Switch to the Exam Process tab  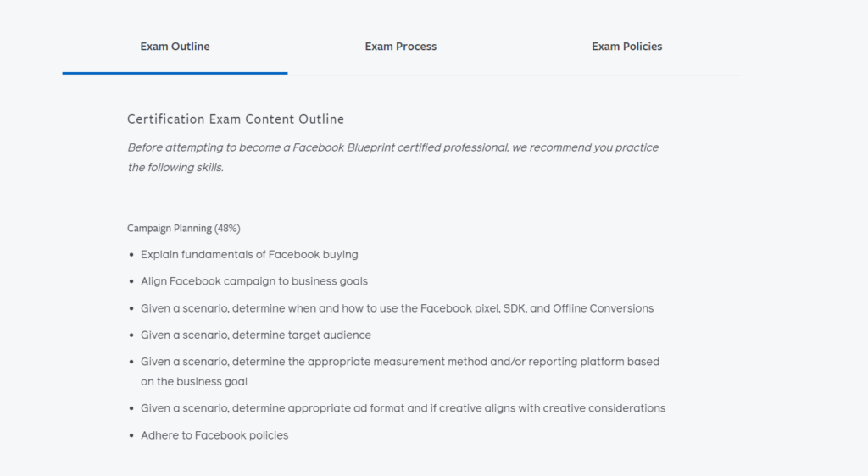(401, 47)
